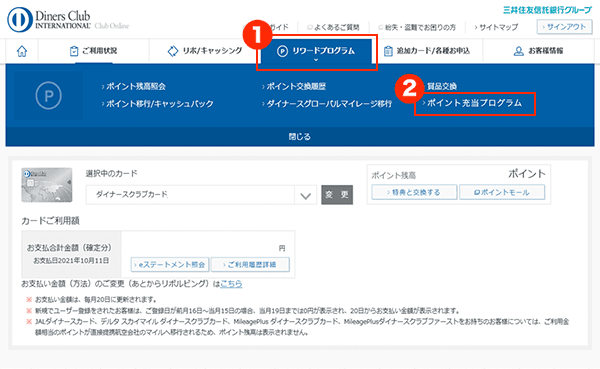
Task: Click the Diners Club International logo
Action: click(x=49, y=20)
